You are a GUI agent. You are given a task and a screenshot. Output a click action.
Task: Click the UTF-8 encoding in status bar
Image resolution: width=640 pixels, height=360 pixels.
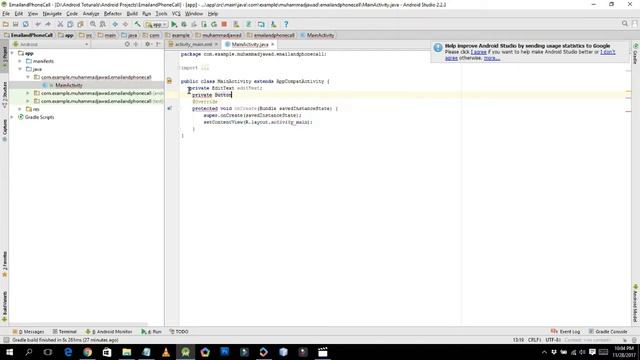click(553, 340)
